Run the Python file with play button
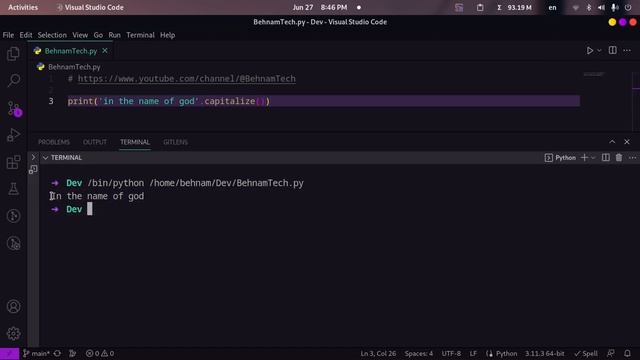 coord(590,51)
